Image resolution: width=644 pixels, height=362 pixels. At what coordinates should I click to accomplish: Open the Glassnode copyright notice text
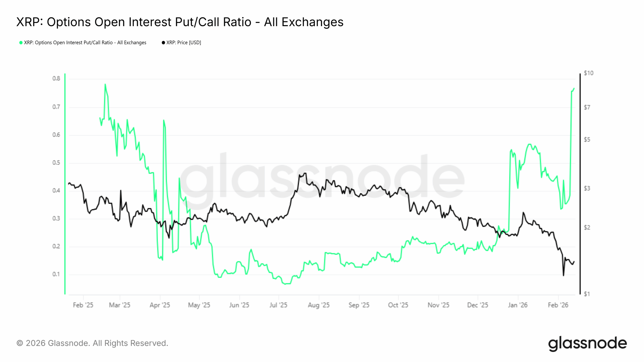coord(92,343)
